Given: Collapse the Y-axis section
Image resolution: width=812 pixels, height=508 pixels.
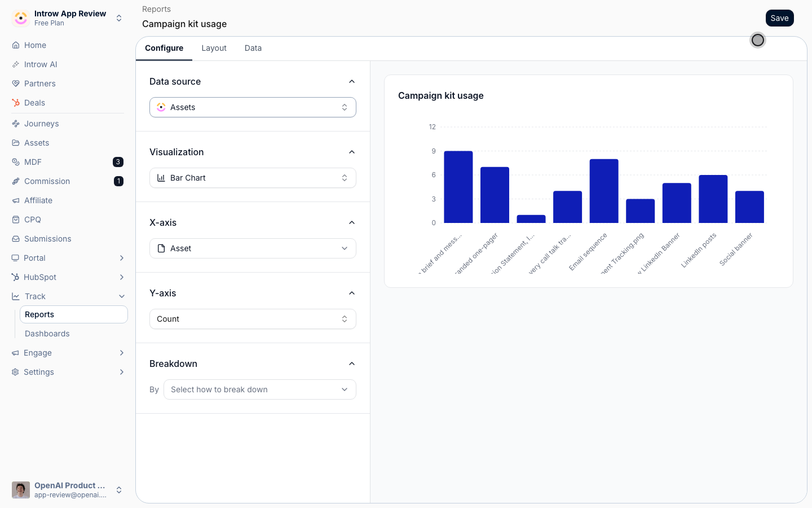Looking at the screenshot, I should click(x=352, y=293).
